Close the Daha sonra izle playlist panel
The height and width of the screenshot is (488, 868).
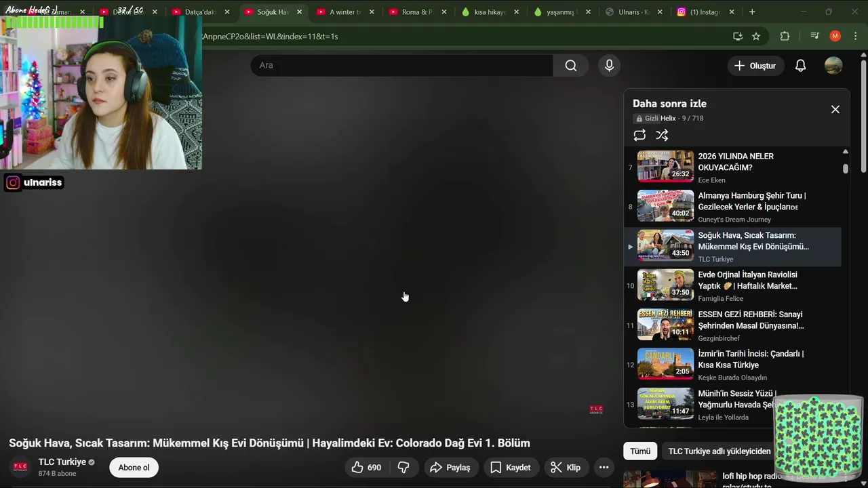(x=835, y=109)
